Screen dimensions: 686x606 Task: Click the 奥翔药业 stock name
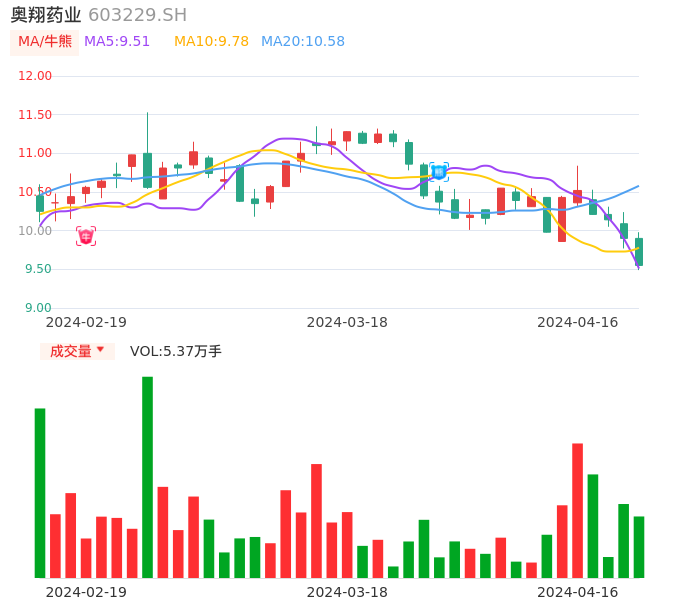46,15
